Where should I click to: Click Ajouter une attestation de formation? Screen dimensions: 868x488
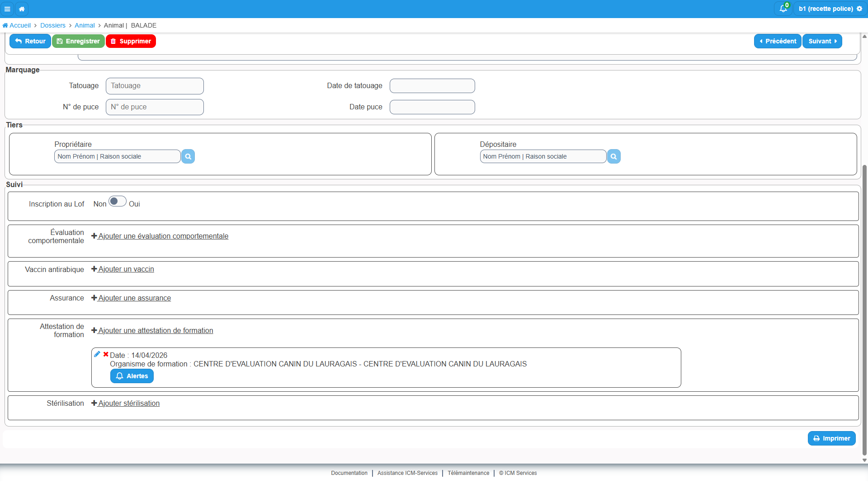point(152,330)
